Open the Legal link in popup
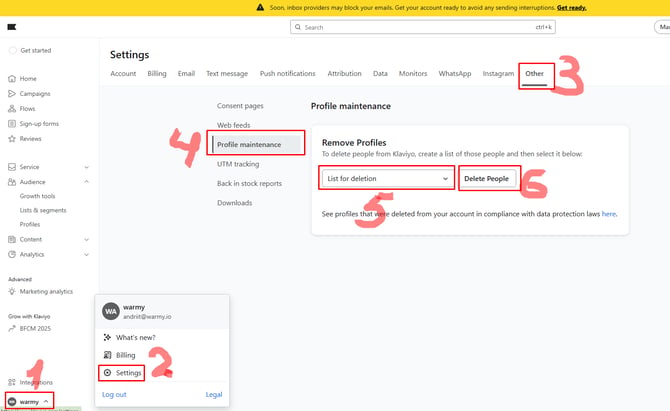This screenshot has height=411, width=670. click(x=214, y=394)
